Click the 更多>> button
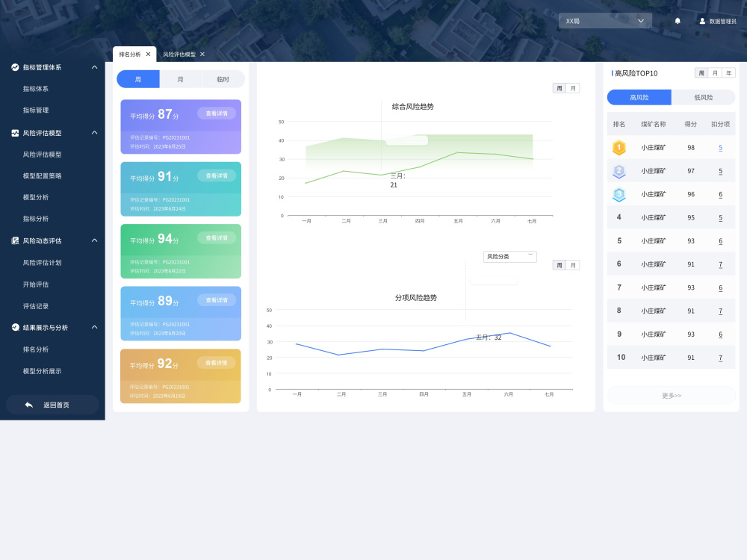The width and height of the screenshot is (747, 560). point(672,395)
